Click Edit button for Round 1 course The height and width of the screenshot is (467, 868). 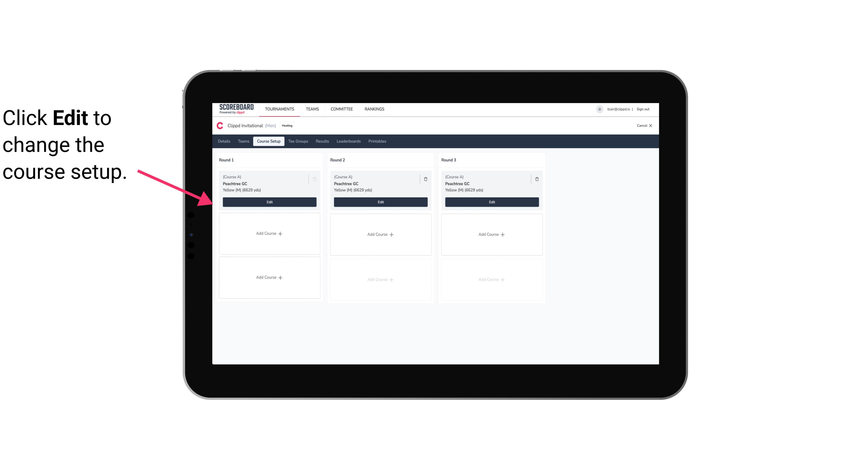pyautogui.click(x=269, y=202)
